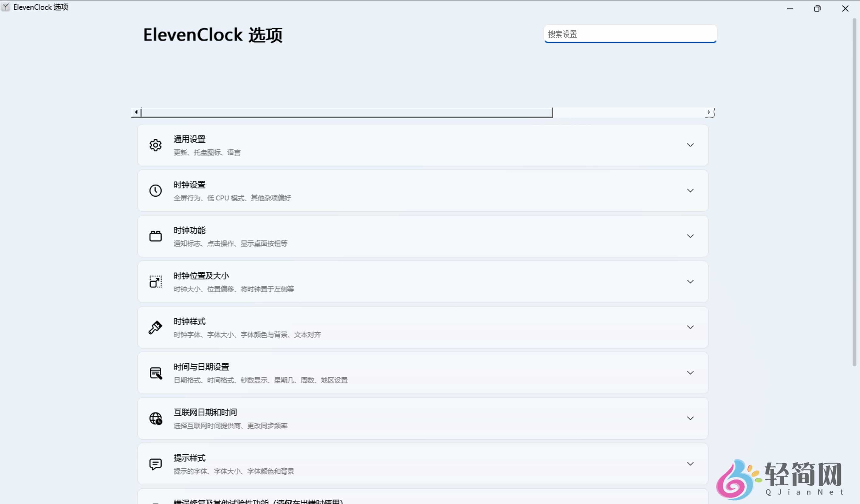
Task: Focus the 搜索设置 search box
Action: (630, 34)
